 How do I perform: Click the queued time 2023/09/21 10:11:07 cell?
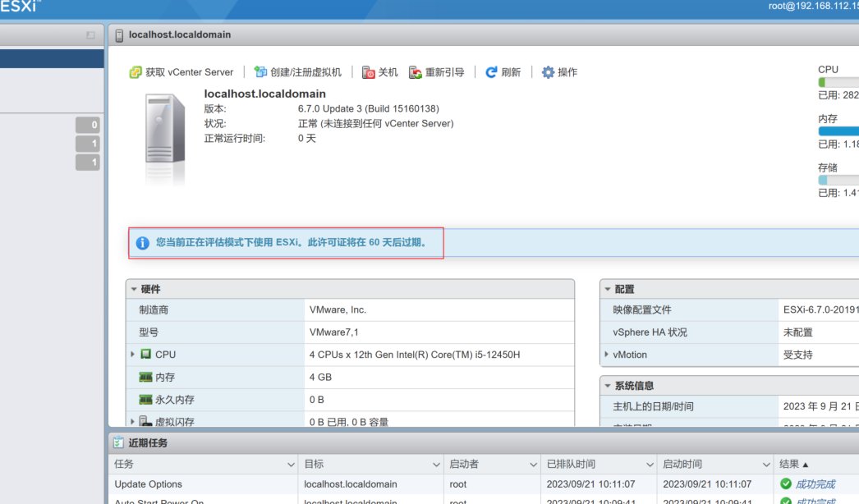coord(591,484)
